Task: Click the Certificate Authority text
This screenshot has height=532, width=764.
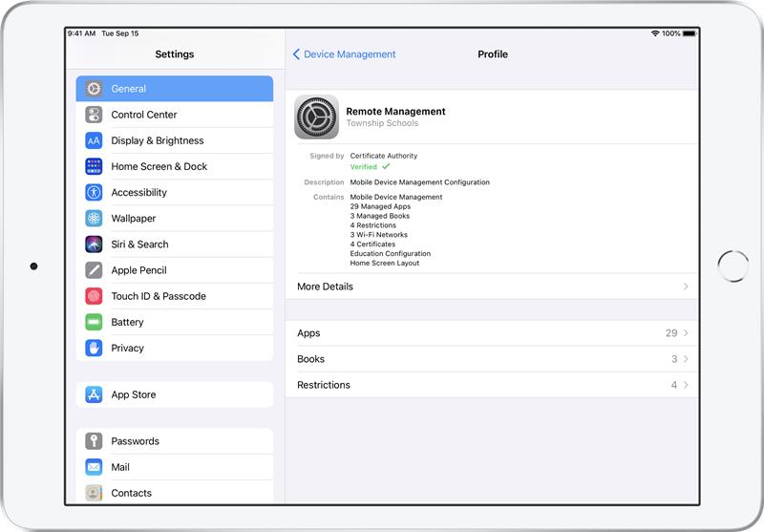Action: pyautogui.click(x=384, y=156)
